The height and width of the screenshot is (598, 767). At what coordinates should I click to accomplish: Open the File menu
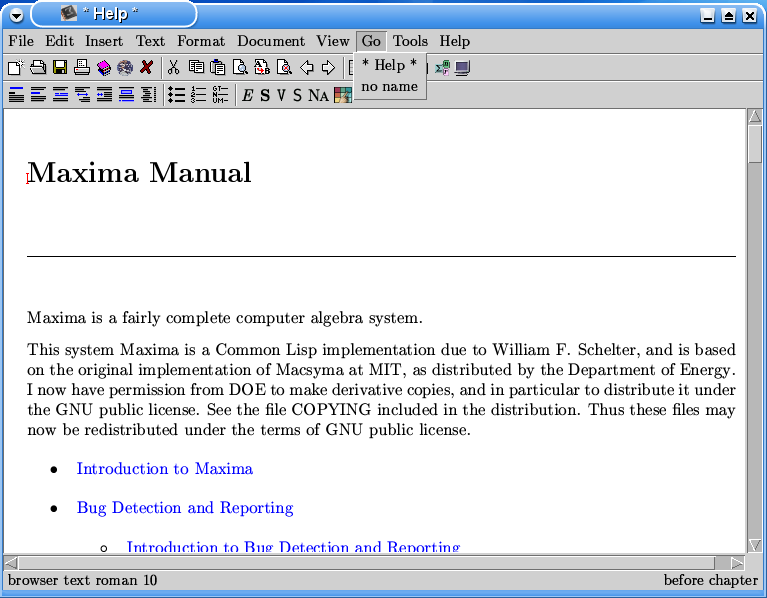tap(21, 41)
